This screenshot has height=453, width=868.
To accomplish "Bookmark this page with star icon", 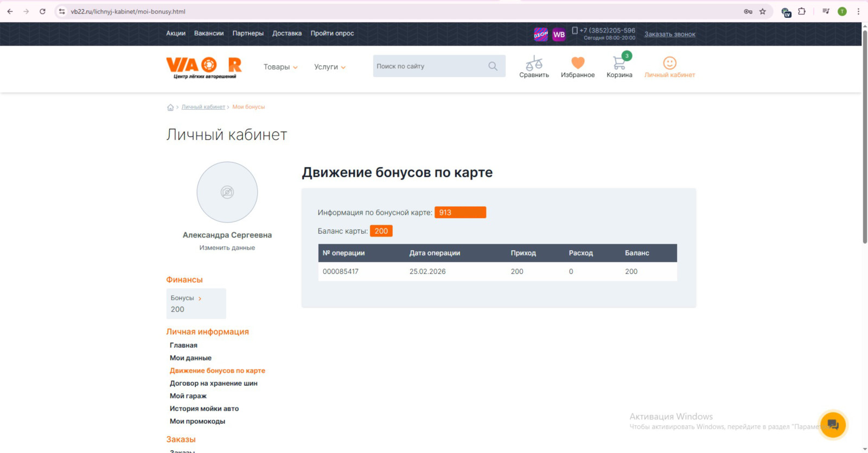I will click(x=763, y=11).
